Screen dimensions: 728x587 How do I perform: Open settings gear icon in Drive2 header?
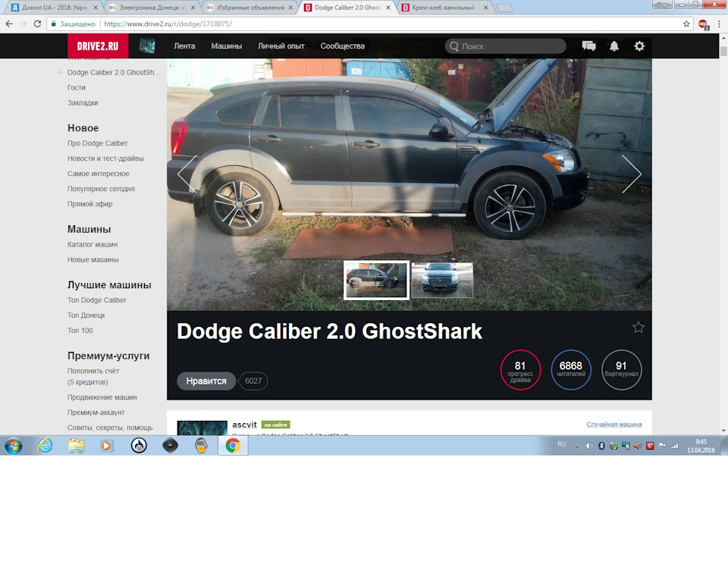pyautogui.click(x=639, y=46)
